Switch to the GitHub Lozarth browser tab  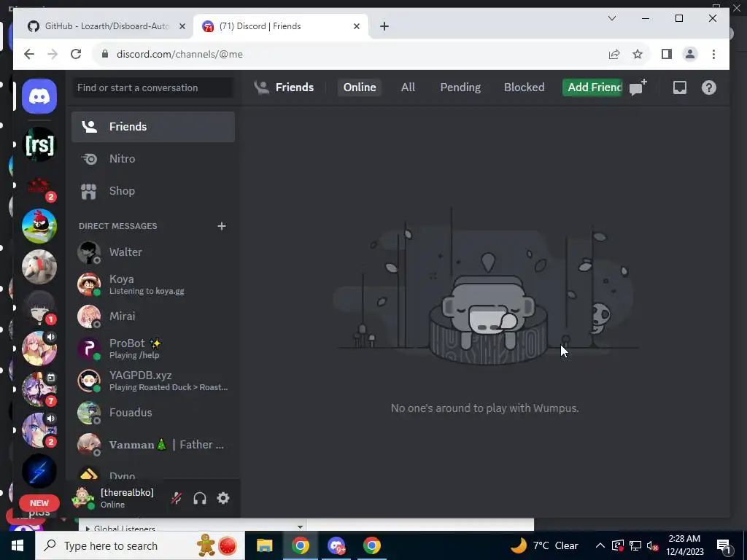[104, 26]
